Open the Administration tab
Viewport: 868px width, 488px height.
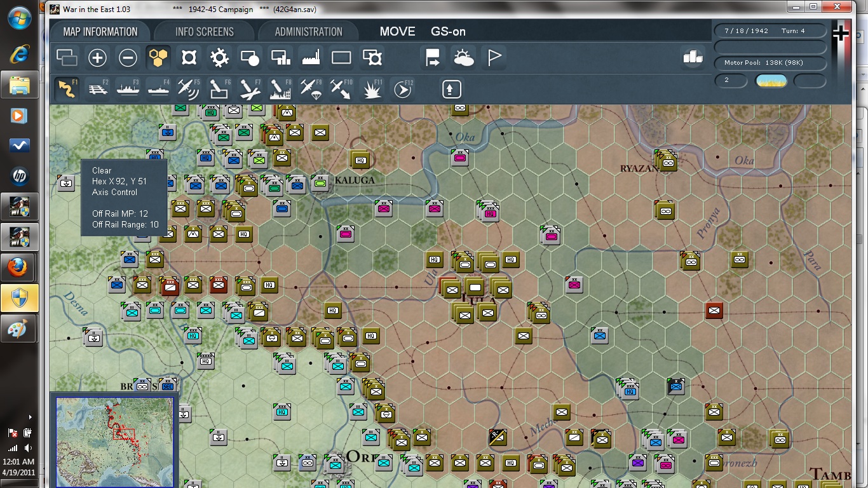click(x=309, y=32)
